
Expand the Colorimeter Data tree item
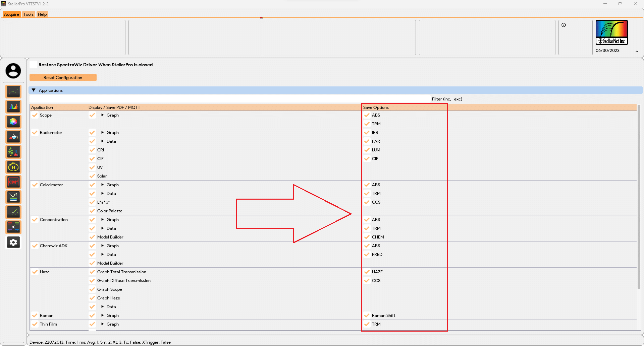pos(102,194)
